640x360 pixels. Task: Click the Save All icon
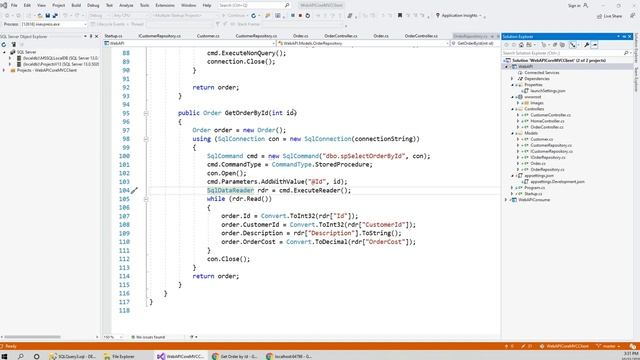tap(55, 16)
